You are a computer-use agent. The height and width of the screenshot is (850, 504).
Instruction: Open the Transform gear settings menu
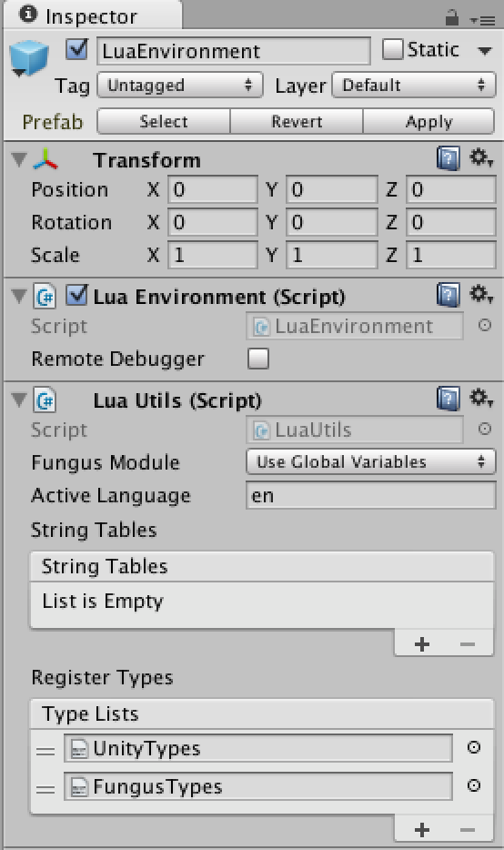point(480,158)
